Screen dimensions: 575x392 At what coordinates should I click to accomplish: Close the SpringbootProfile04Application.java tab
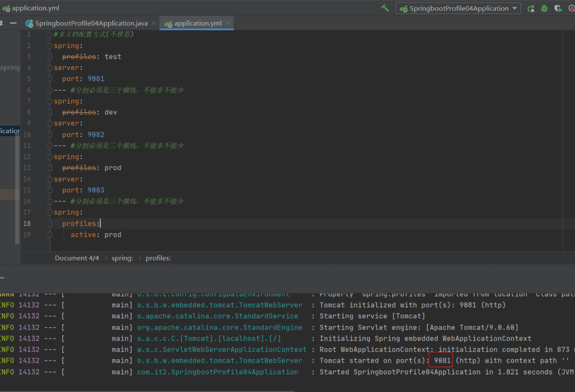[154, 23]
